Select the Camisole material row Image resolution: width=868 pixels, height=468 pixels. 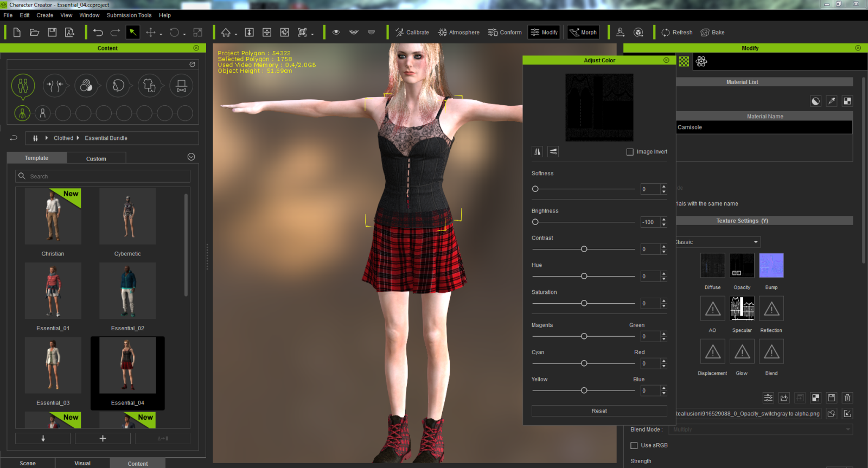coord(764,127)
